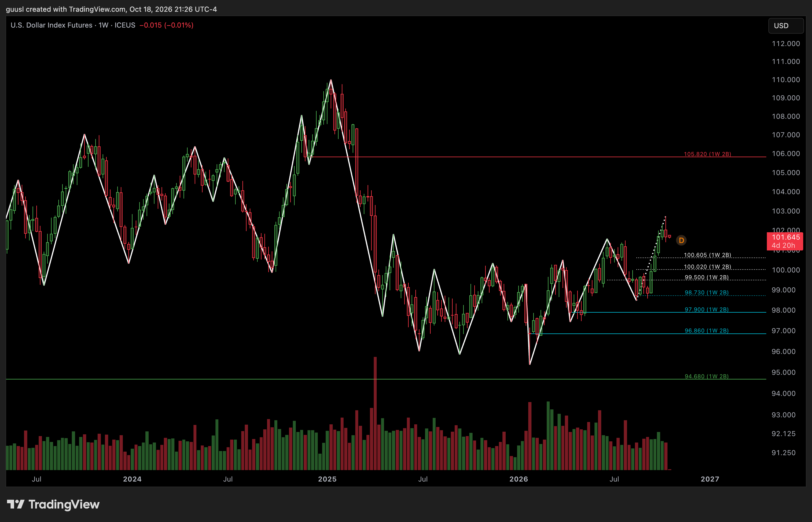812x522 pixels.
Task: Click the 91.250 price scale value
Action: pyautogui.click(x=783, y=452)
